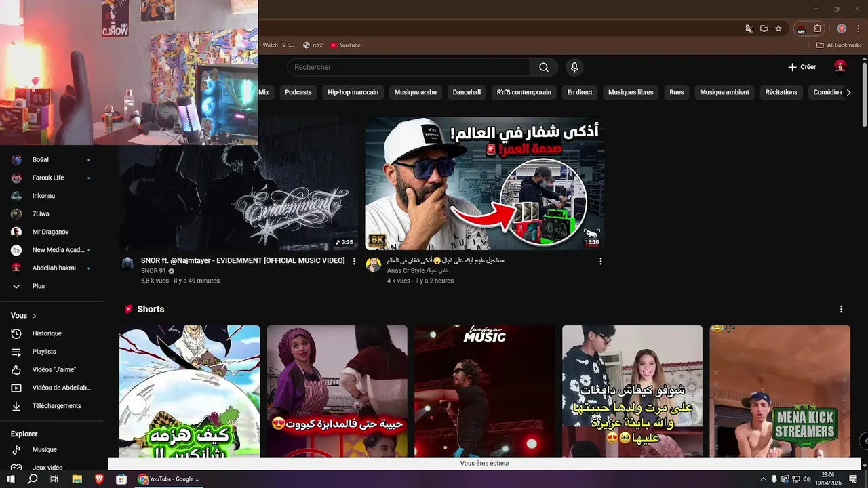Open the Mr Draganov subscription

click(52, 232)
